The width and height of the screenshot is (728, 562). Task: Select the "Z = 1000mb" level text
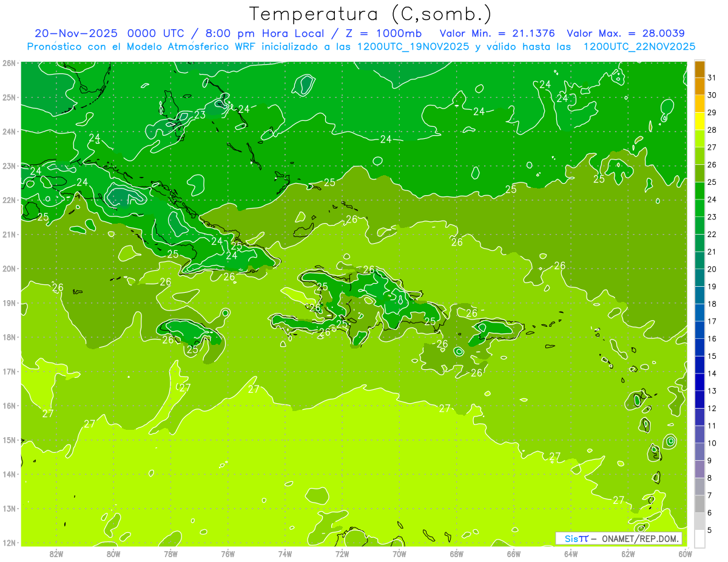[385, 33]
